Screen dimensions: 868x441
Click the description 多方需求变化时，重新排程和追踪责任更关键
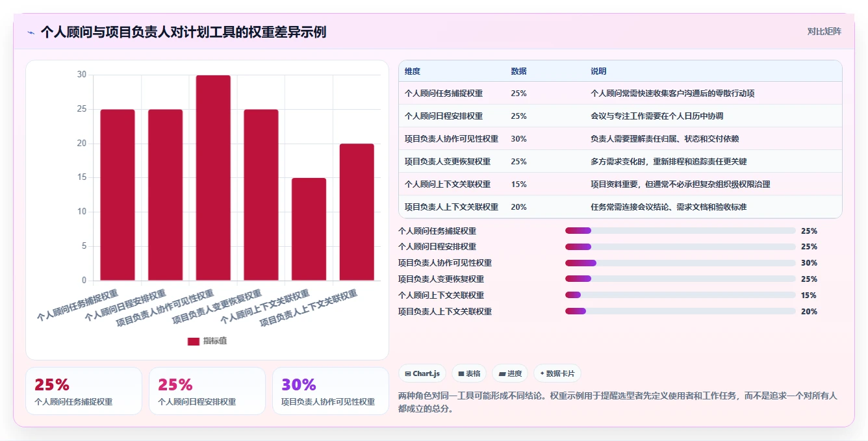point(669,162)
